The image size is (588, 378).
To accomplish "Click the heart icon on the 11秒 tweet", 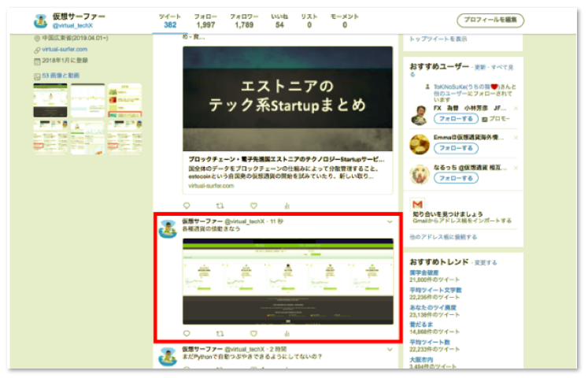I will tap(254, 333).
